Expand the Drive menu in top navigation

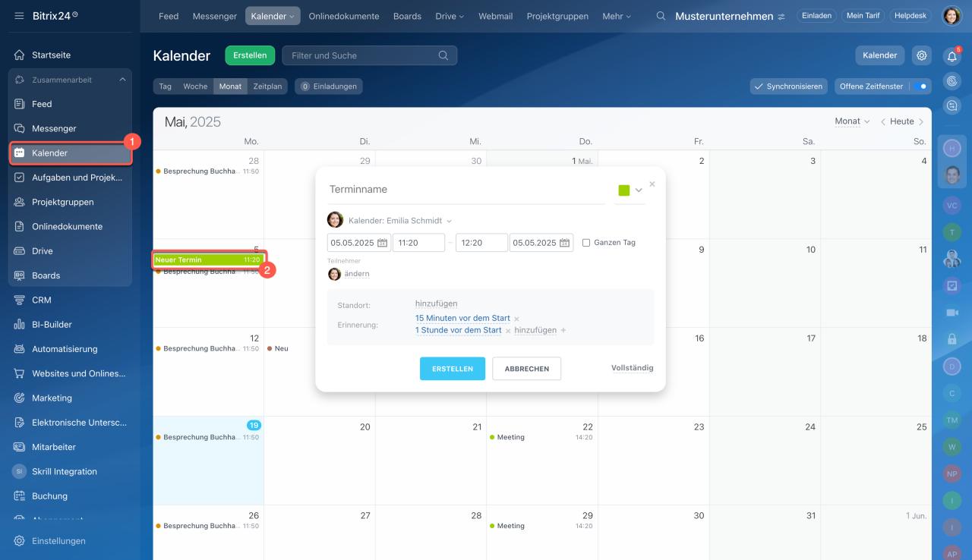(x=450, y=16)
